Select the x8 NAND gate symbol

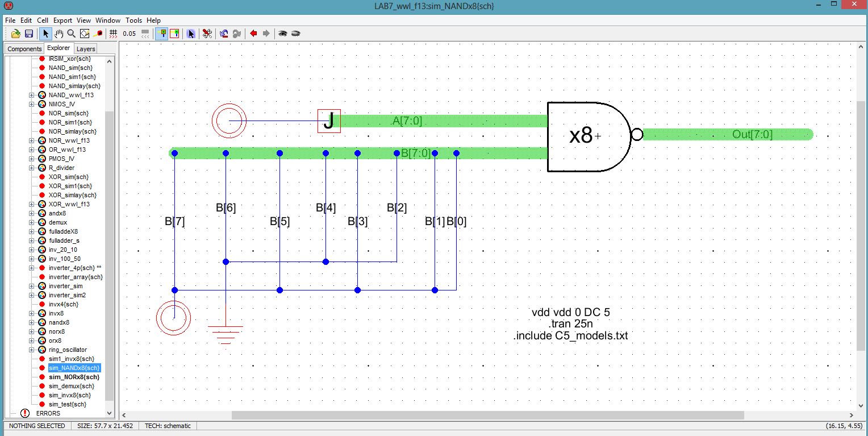point(585,136)
